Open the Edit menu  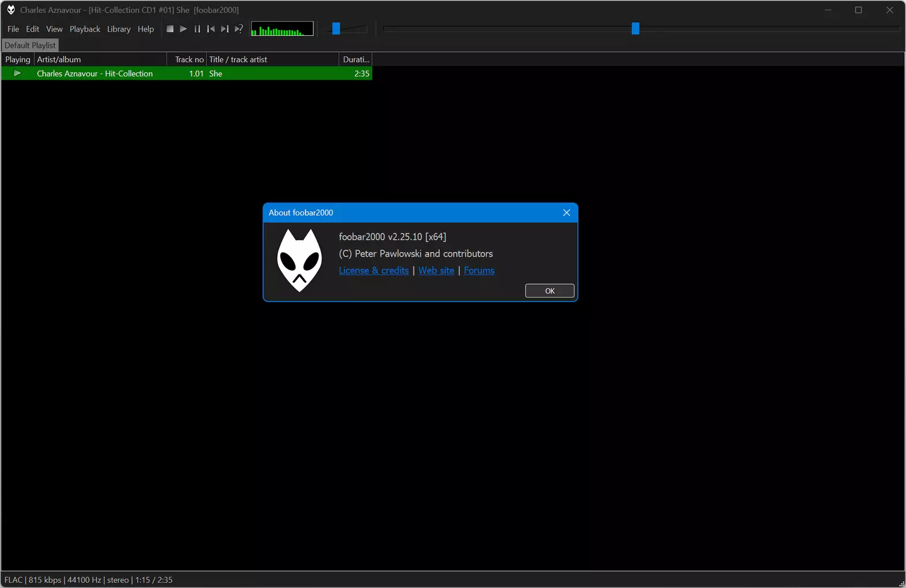pos(32,29)
